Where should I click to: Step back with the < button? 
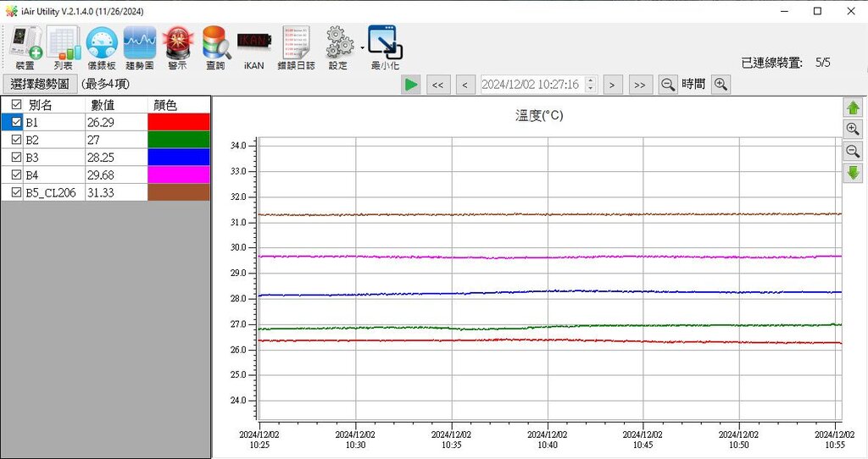click(465, 85)
